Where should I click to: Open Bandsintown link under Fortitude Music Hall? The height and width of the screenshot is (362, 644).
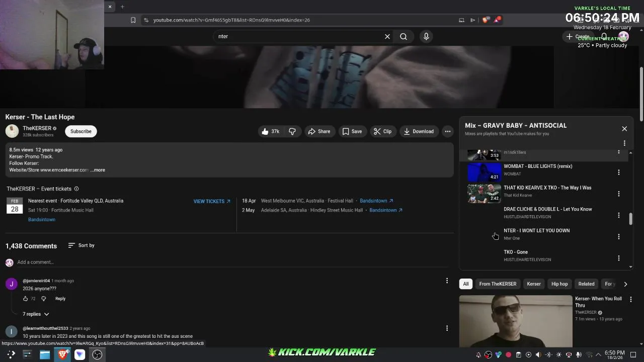tap(42, 220)
